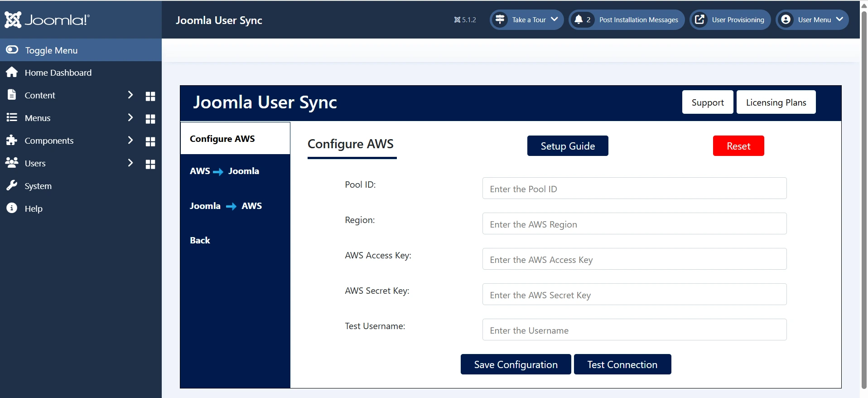
Task: Open Post Installation Messages
Action: (627, 19)
